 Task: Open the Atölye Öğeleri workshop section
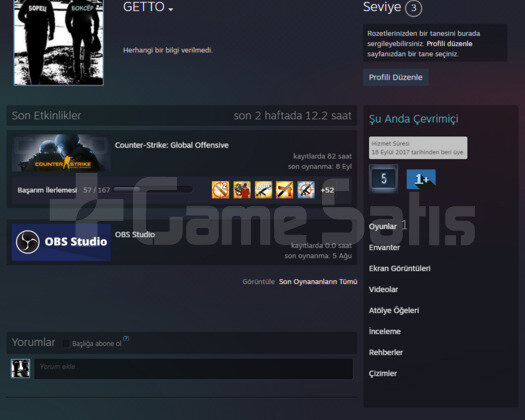(x=394, y=310)
